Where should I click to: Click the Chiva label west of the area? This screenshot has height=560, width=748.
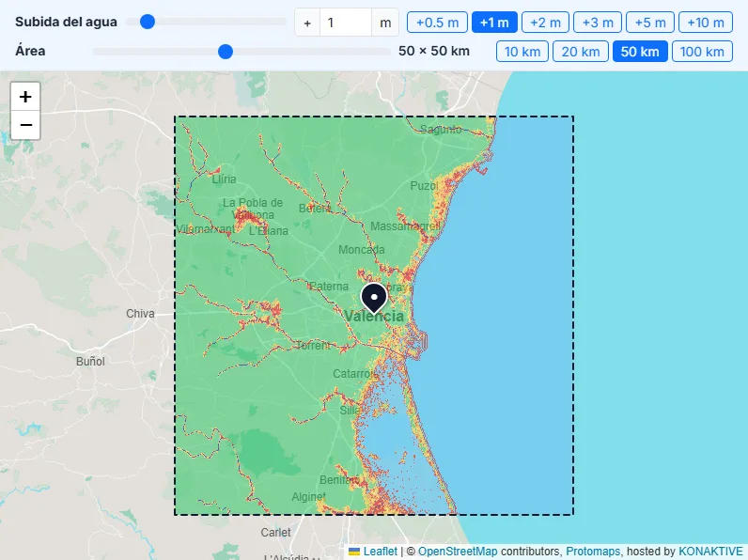(140, 314)
